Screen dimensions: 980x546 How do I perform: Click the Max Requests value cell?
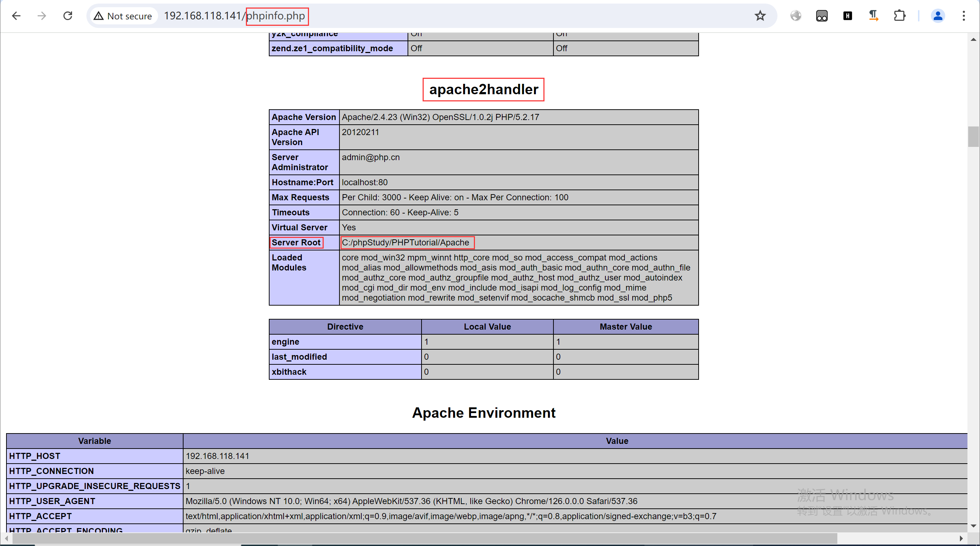tap(519, 197)
